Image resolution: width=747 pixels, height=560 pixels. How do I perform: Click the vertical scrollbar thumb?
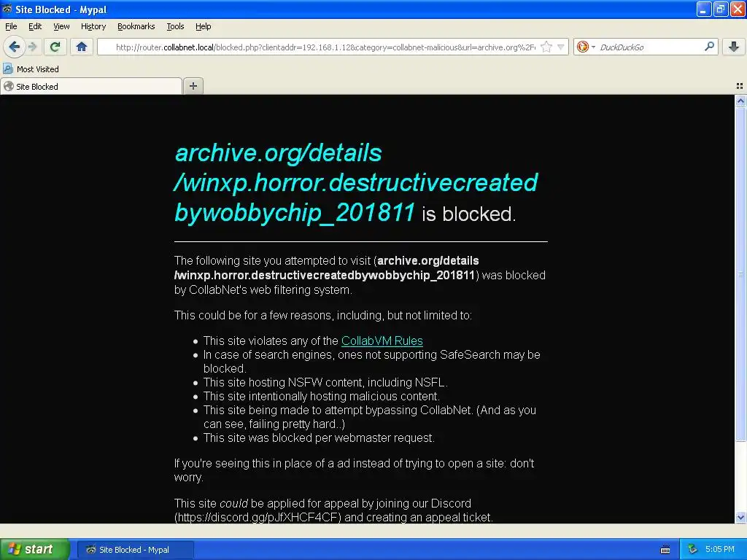point(740,274)
